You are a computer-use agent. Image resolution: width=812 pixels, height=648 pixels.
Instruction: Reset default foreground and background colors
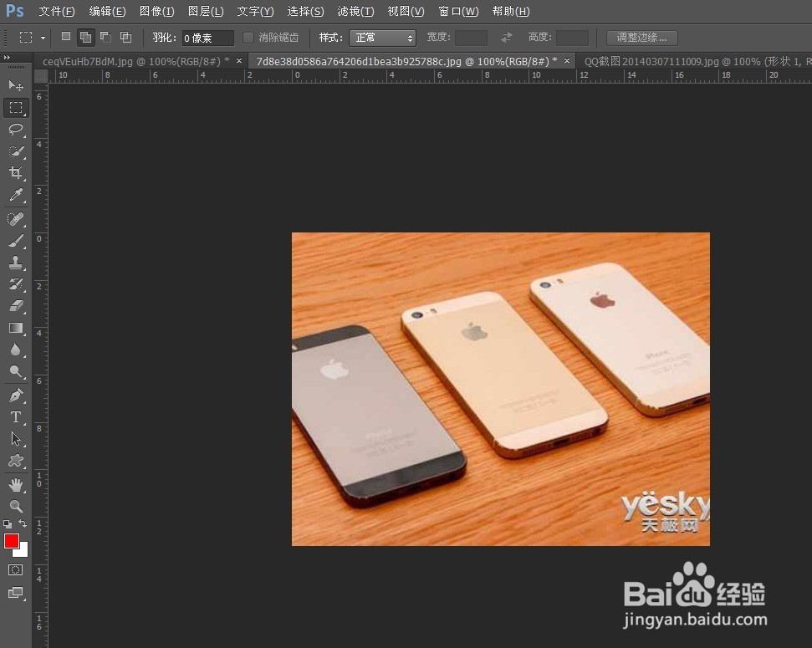point(8,523)
